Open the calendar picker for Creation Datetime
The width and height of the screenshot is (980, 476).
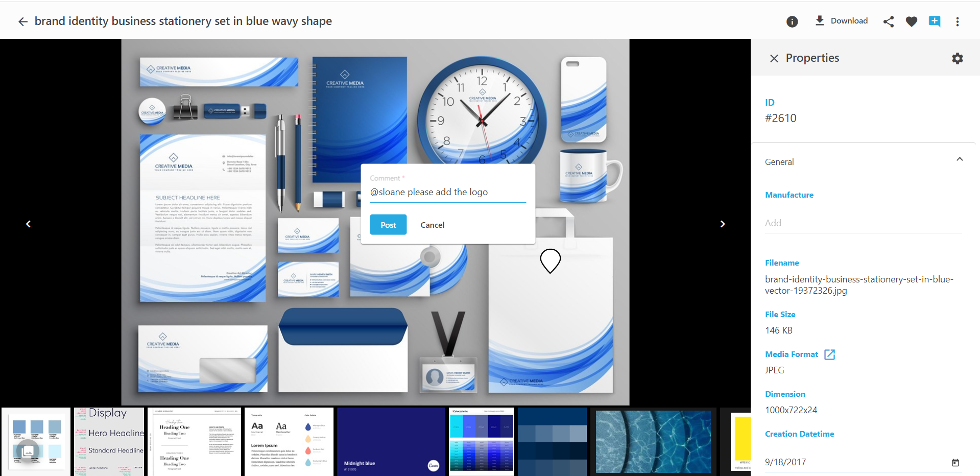955,463
